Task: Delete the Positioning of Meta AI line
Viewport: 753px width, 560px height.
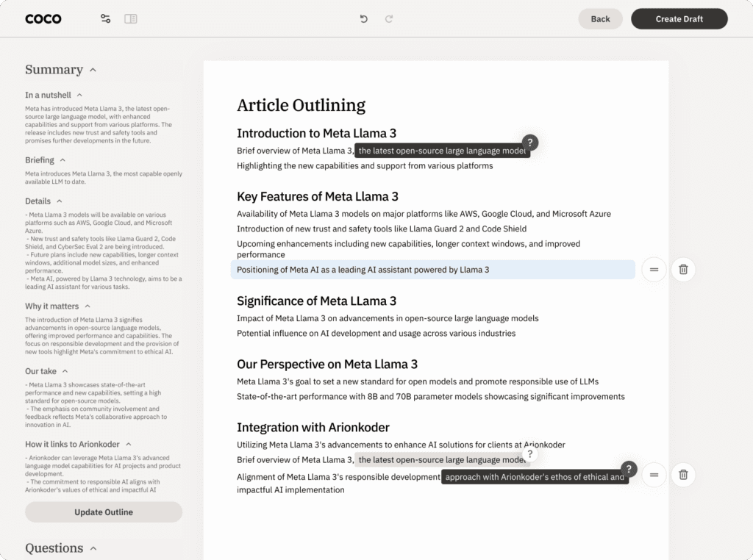Action: point(683,270)
